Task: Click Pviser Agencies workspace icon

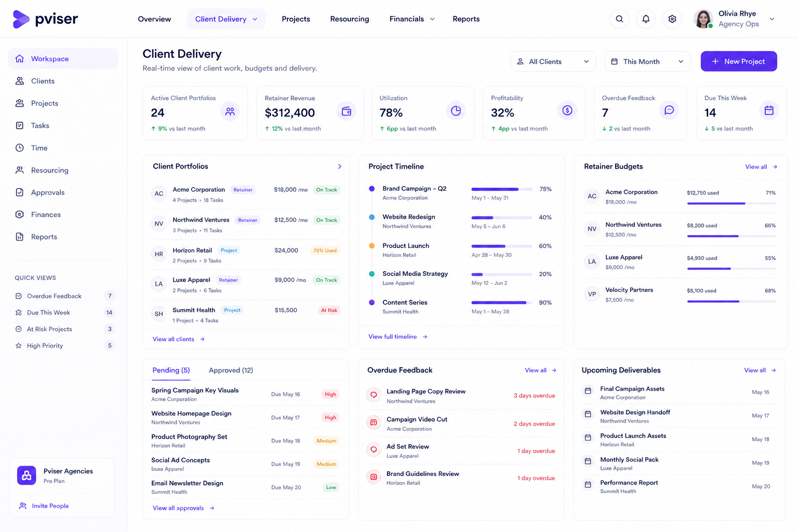Action: [x=26, y=475]
